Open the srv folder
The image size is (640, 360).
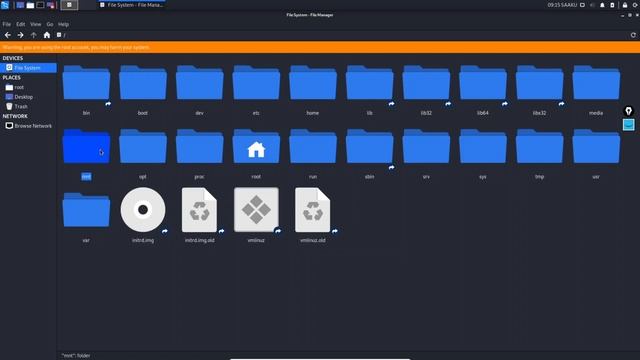(x=426, y=147)
